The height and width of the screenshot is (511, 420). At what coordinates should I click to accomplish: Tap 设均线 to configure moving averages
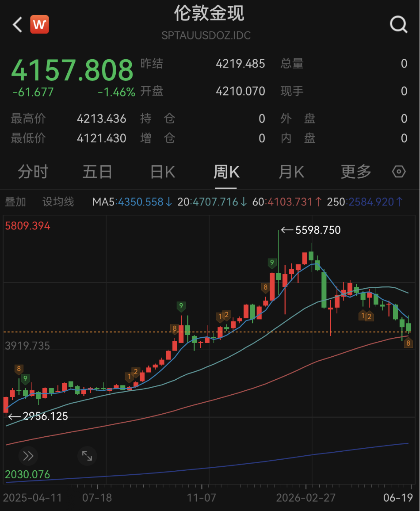tap(58, 202)
